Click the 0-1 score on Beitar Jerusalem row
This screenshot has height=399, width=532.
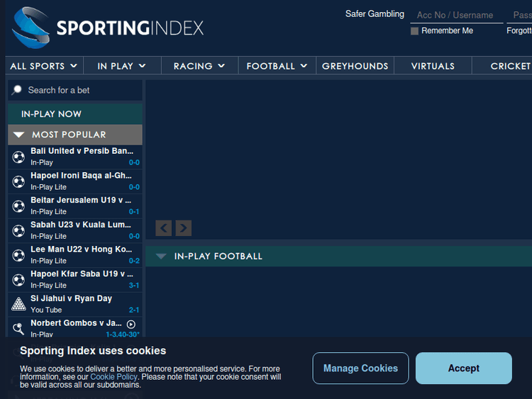(x=134, y=212)
